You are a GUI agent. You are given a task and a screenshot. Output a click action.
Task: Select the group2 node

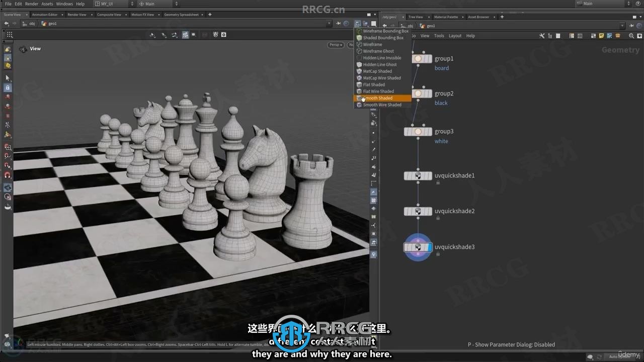point(418,94)
